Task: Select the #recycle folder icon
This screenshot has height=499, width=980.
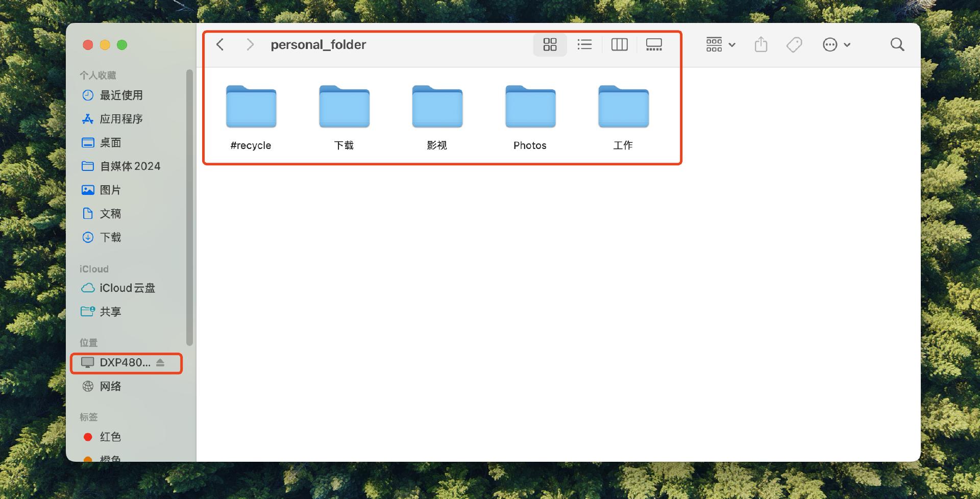Action: 251,106
